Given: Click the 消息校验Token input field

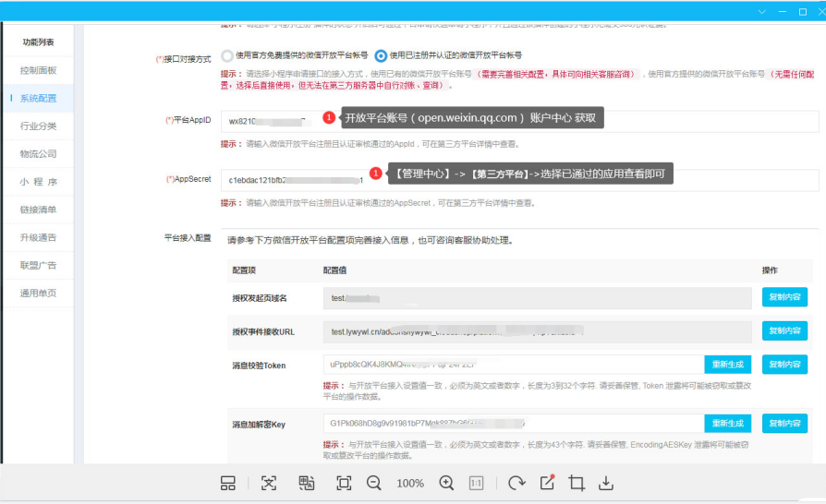Looking at the screenshot, I should [514, 365].
